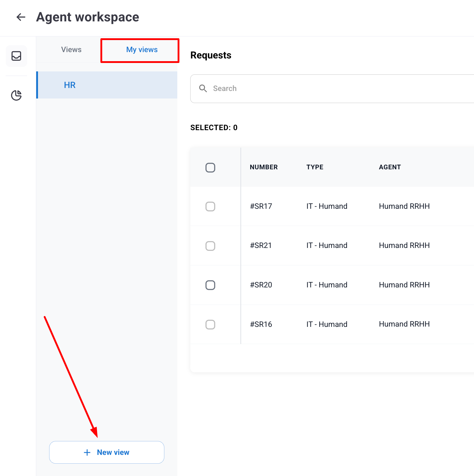Open request number #SR17

(x=261, y=206)
